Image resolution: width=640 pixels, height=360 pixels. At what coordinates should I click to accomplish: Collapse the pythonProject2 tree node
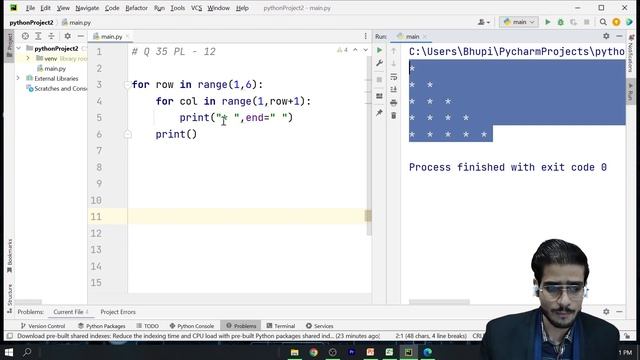19,48
